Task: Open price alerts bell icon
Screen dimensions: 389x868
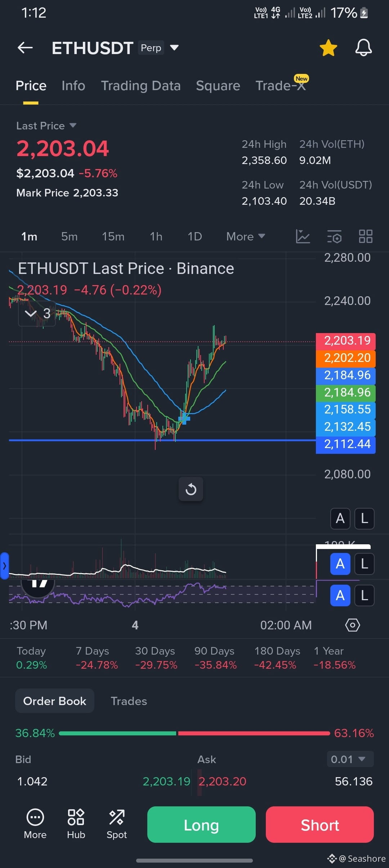Action: point(363,48)
